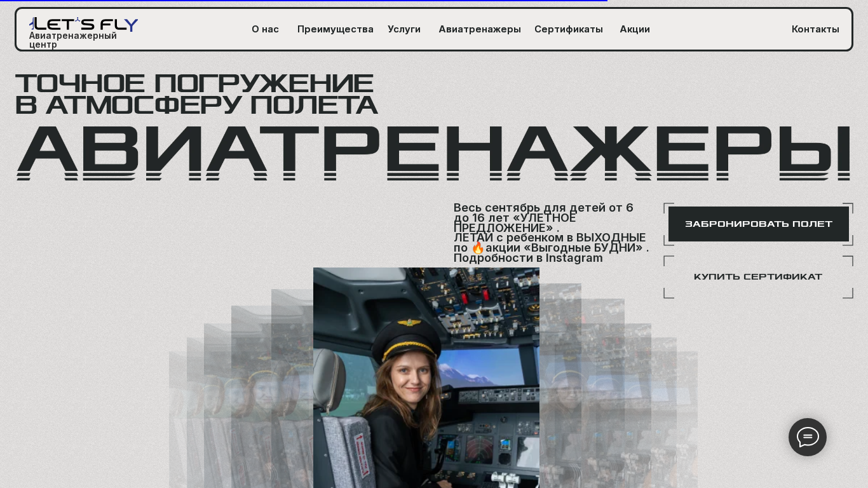Open the «Услуги» menu item
Image resolution: width=868 pixels, height=488 pixels.
point(404,29)
